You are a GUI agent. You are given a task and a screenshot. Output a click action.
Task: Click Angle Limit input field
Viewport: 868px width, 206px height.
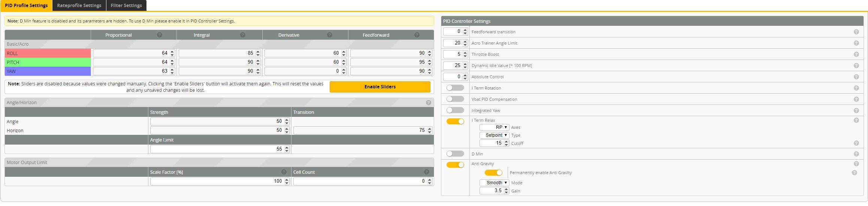coord(220,149)
